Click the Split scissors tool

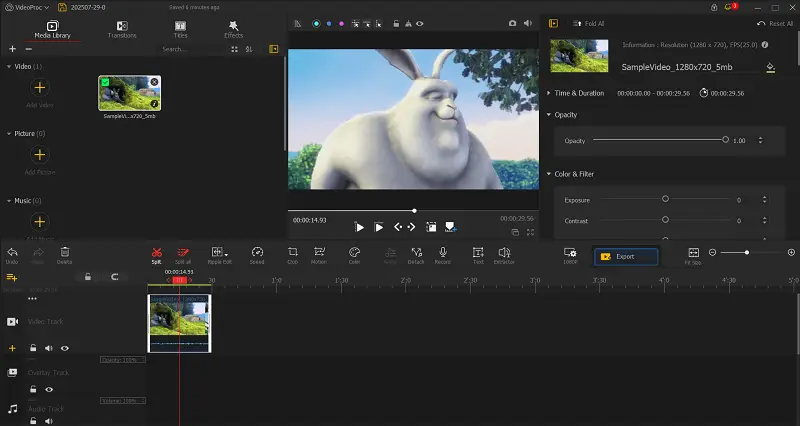pyautogui.click(x=156, y=254)
